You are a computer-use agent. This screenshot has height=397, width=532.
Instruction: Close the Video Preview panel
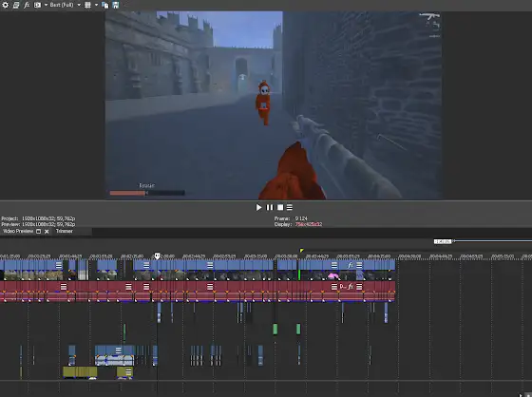pos(47,232)
